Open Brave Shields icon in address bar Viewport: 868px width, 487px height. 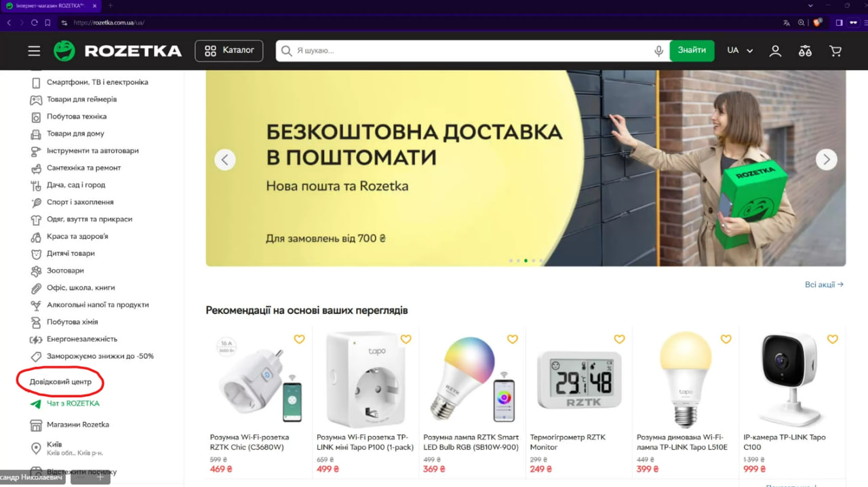click(x=817, y=22)
